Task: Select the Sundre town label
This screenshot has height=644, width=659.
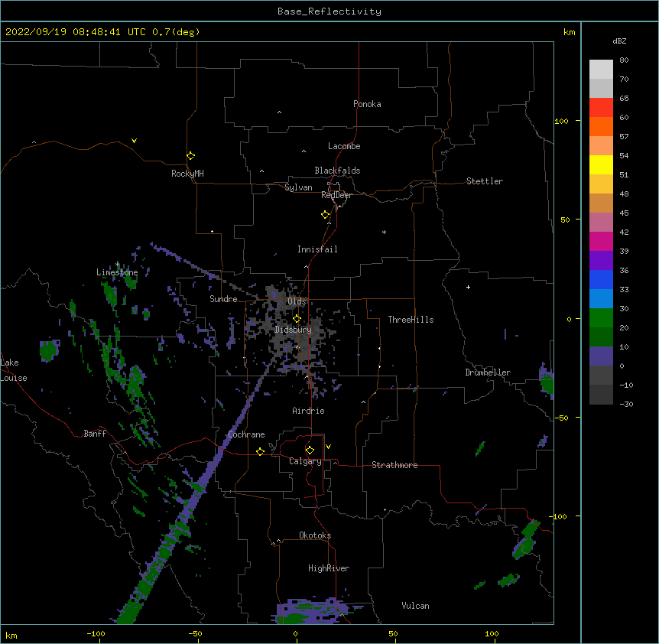Action: [x=223, y=299]
